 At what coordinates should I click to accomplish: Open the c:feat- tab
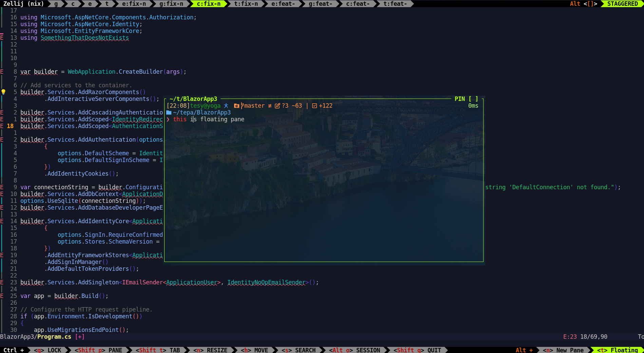click(358, 4)
